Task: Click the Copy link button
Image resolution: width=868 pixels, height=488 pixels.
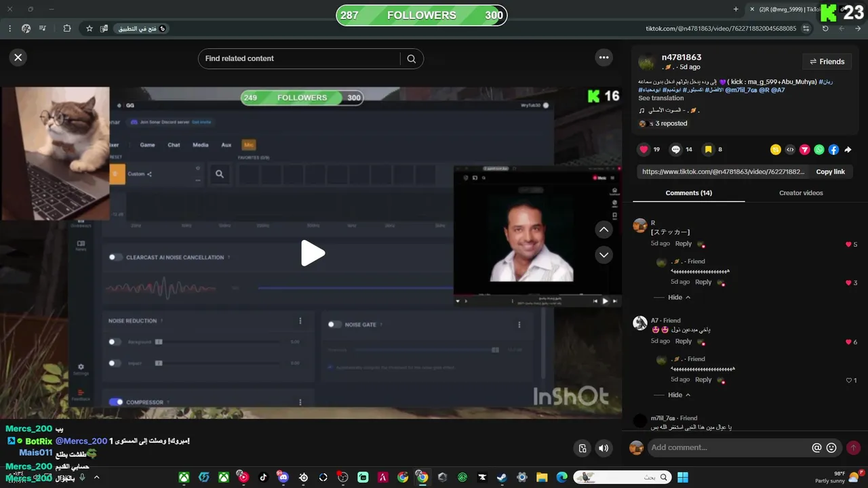Action: pos(830,172)
